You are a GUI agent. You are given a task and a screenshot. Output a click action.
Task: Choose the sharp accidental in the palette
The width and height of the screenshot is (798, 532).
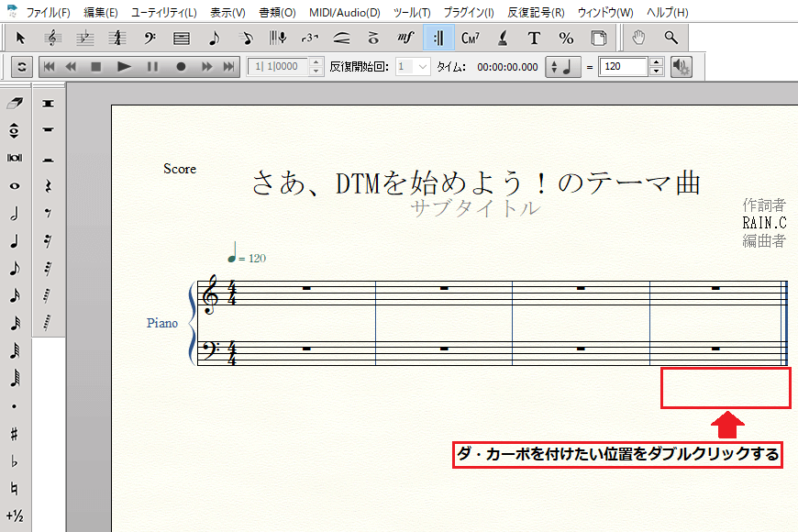pos(14,433)
